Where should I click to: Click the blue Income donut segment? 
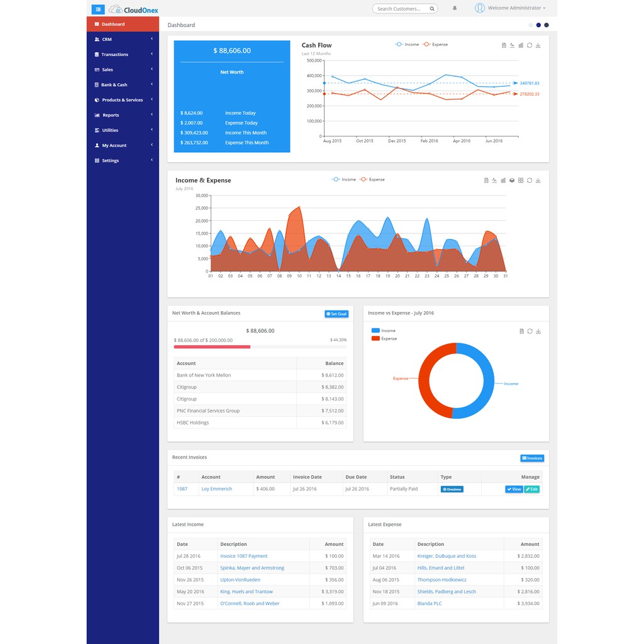489,382
